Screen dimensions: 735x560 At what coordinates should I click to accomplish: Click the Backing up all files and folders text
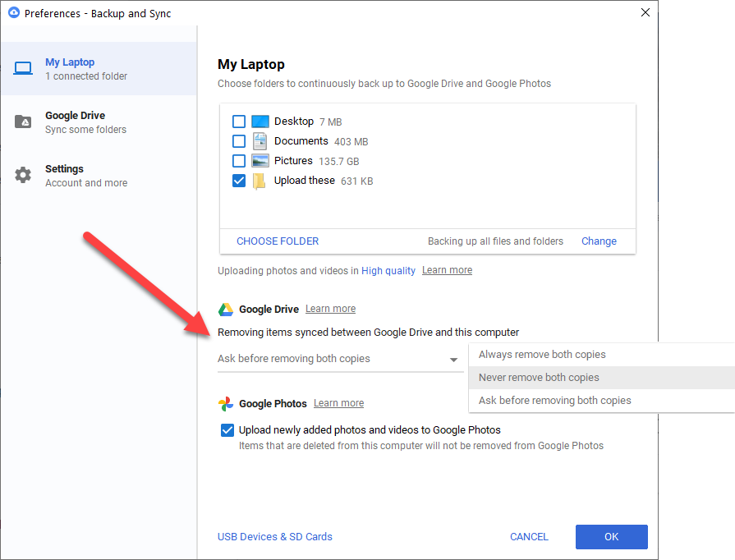coord(495,241)
